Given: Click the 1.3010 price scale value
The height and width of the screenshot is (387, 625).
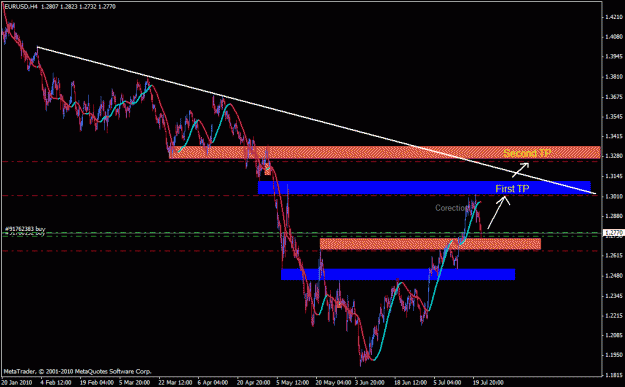Looking at the screenshot, I should point(614,196).
